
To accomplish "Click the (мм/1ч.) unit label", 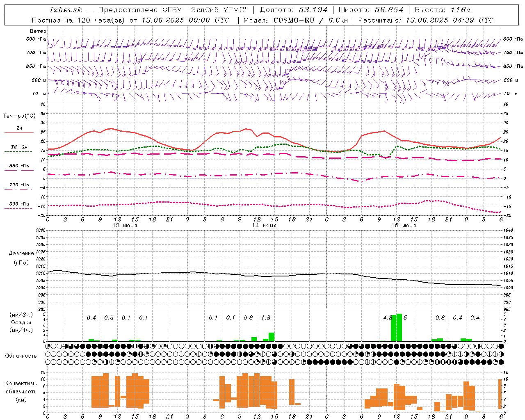I will coord(21,330).
